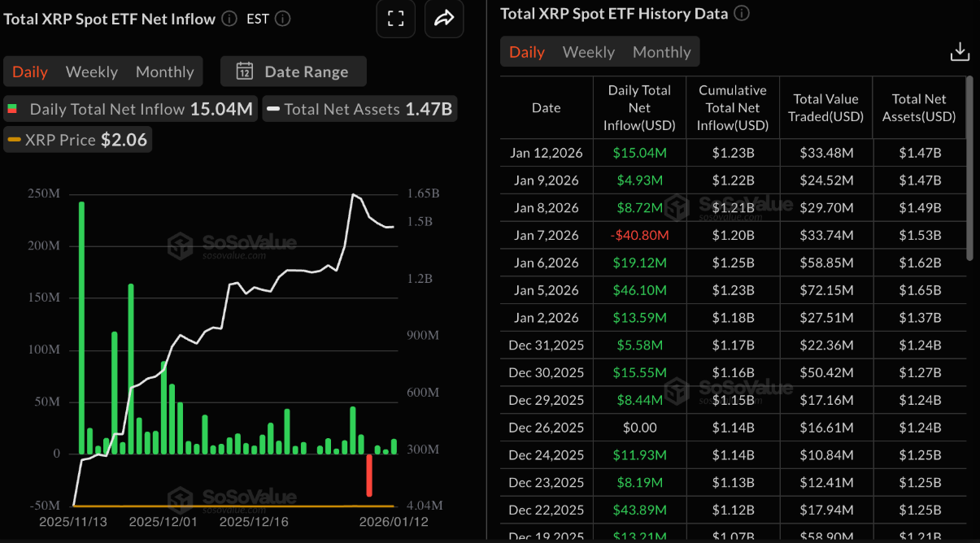Click the info icon beside History Data title
This screenshot has height=543, width=980.
point(741,13)
